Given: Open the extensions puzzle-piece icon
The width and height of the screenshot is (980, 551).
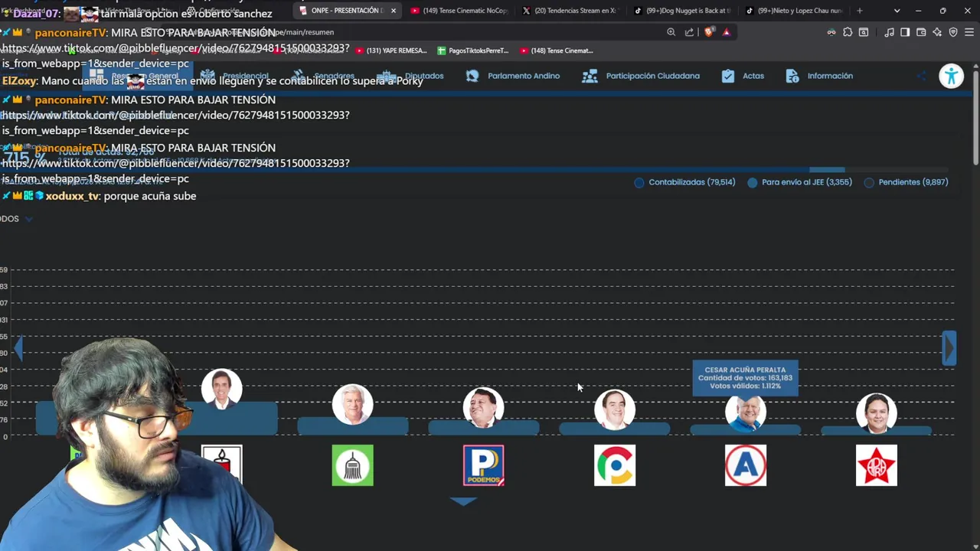Looking at the screenshot, I should (848, 32).
